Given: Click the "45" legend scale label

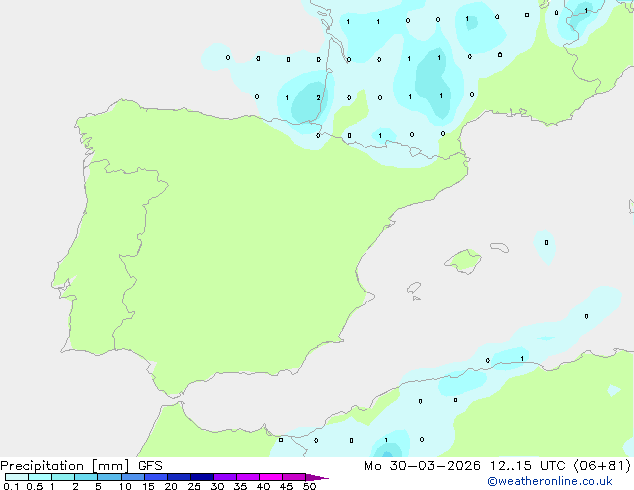Looking at the screenshot, I should coord(286,486).
